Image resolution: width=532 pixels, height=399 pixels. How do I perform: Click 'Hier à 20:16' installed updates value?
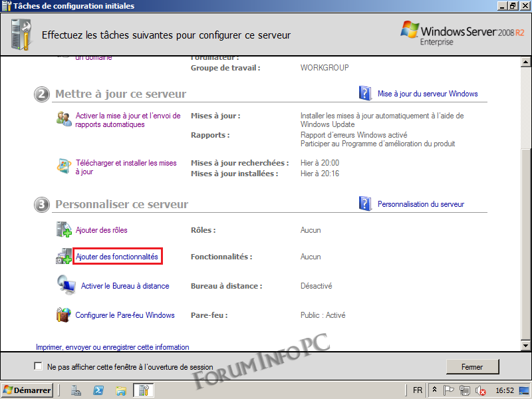(x=320, y=174)
